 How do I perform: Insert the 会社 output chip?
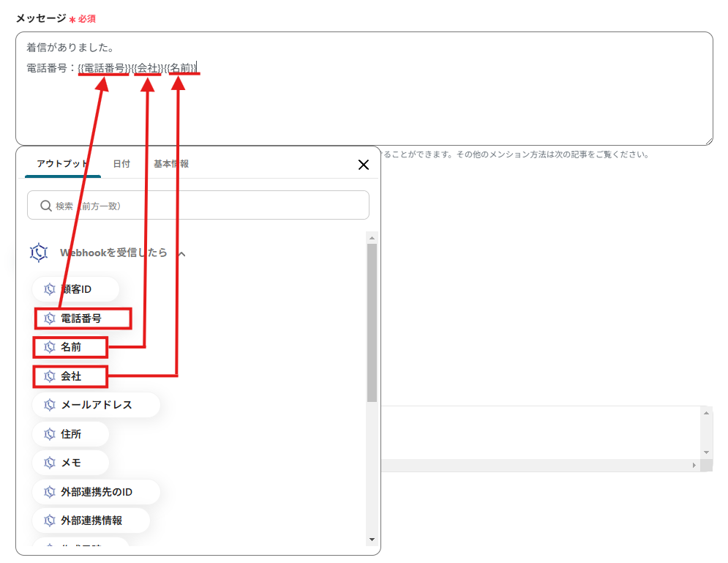click(x=70, y=376)
